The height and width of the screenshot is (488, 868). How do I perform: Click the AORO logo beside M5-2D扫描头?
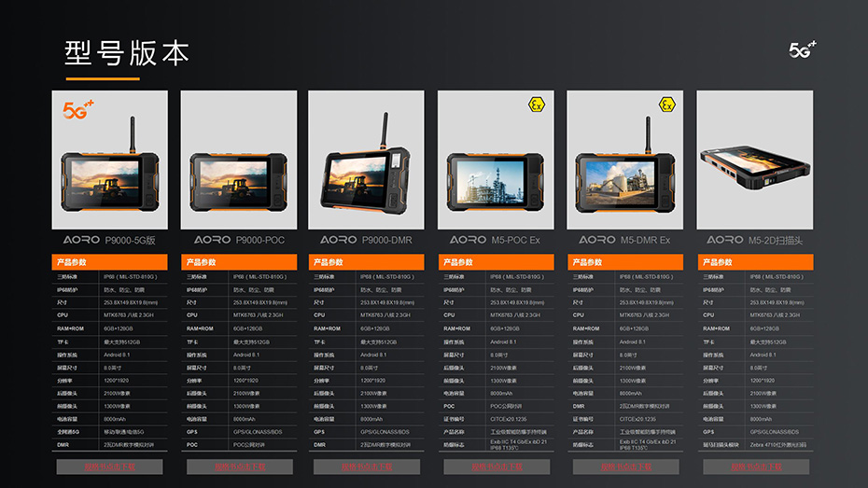pos(724,240)
